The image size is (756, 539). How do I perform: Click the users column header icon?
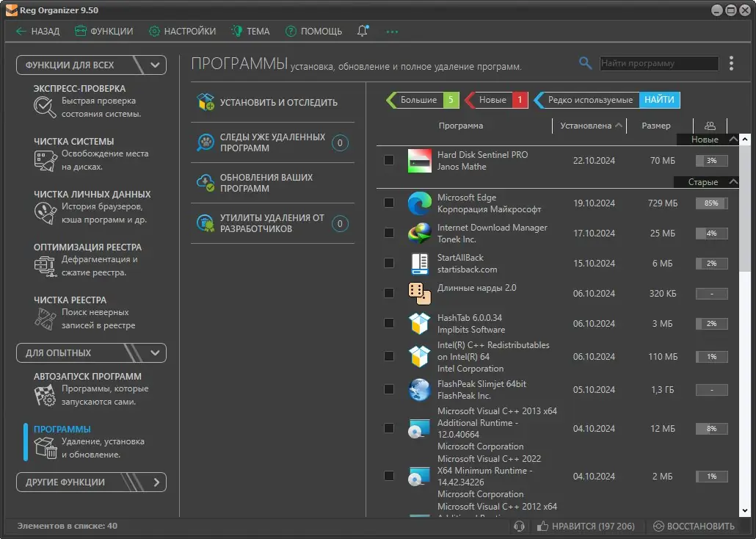pyautogui.click(x=709, y=126)
